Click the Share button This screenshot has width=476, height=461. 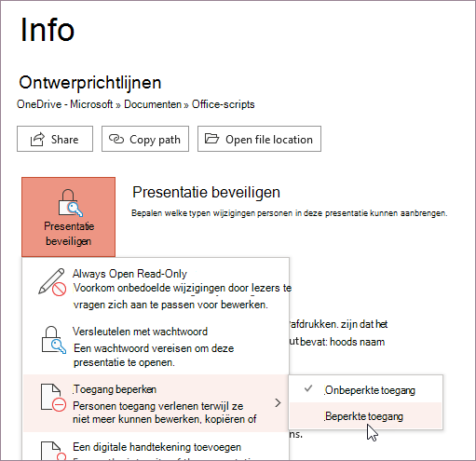pos(55,139)
